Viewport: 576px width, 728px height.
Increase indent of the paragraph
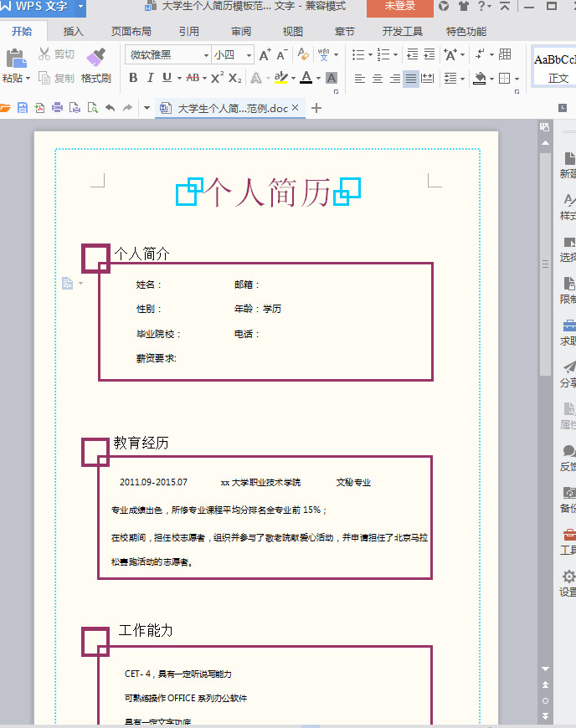429,54
